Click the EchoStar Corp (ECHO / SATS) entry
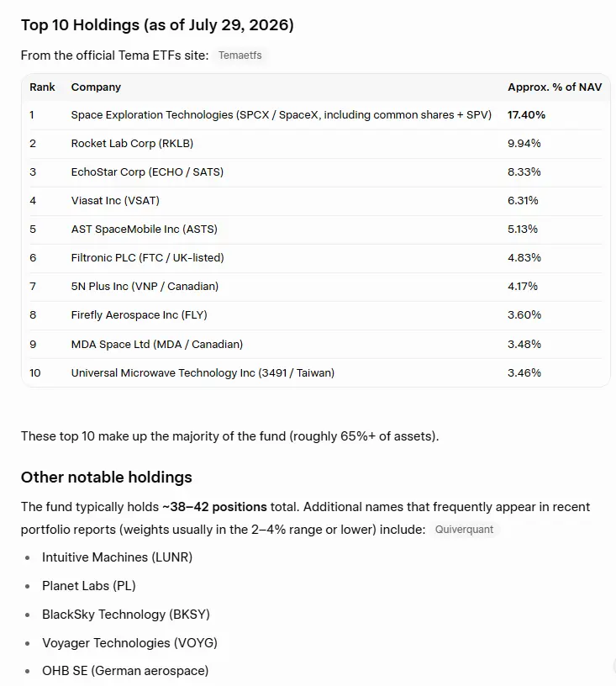The width and height of the screenshot is (616, 686). (x=147, y=172)
